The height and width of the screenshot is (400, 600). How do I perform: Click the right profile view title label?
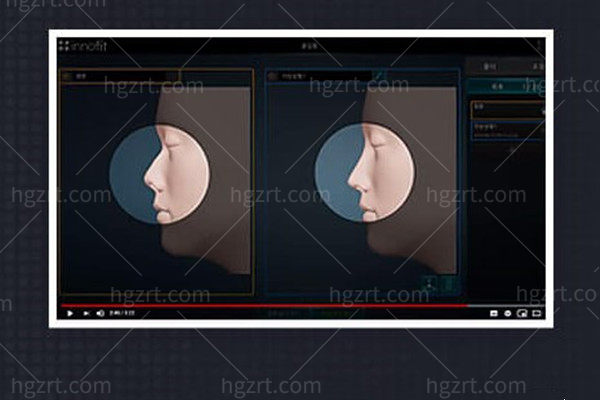tap(292, 75)
